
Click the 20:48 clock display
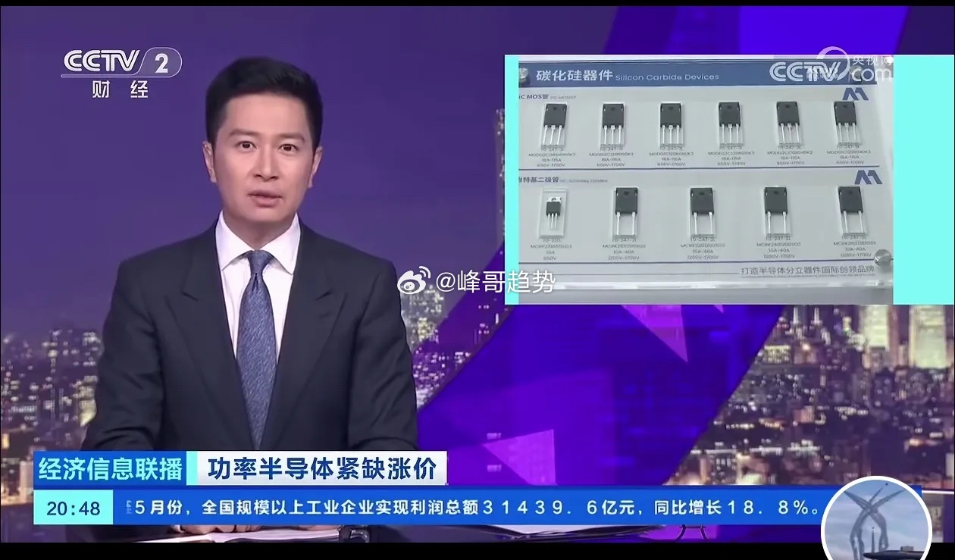pyautogui.click(x=74, y=507)
